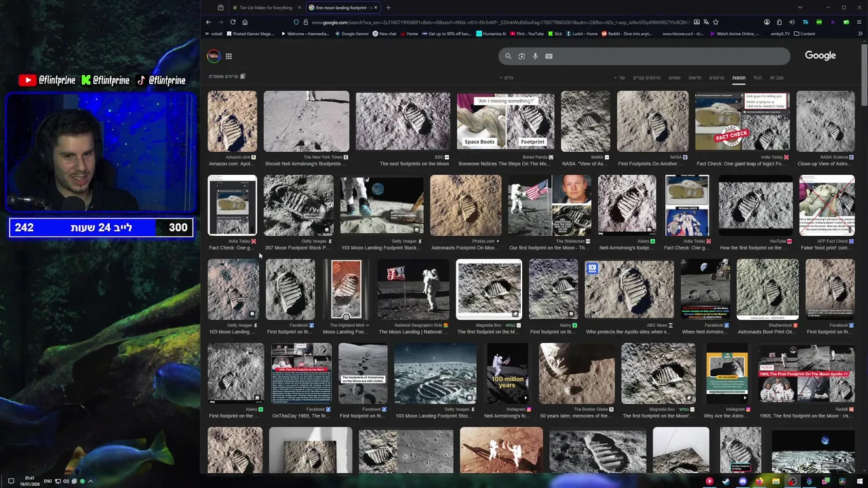Click the browser address bar URL
Screen dimensions: 868x488
[500, 22]
